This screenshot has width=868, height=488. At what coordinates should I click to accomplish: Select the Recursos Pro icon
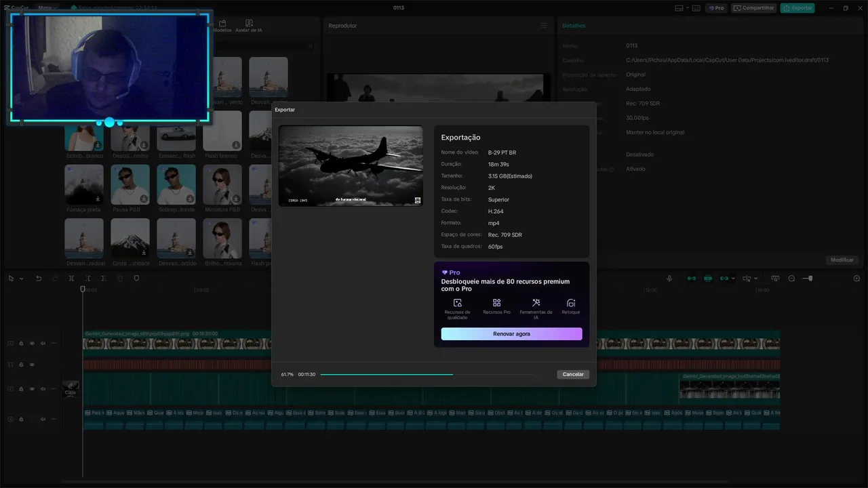pos(497,303)
